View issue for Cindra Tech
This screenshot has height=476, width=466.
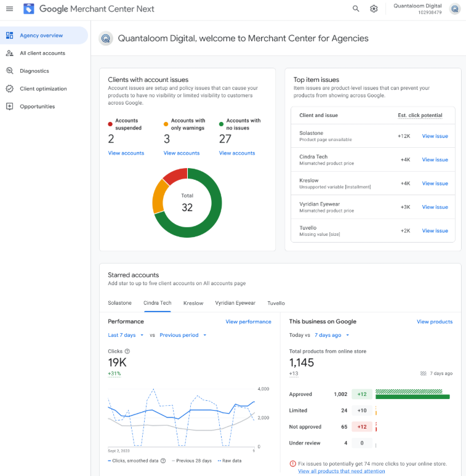435,159
